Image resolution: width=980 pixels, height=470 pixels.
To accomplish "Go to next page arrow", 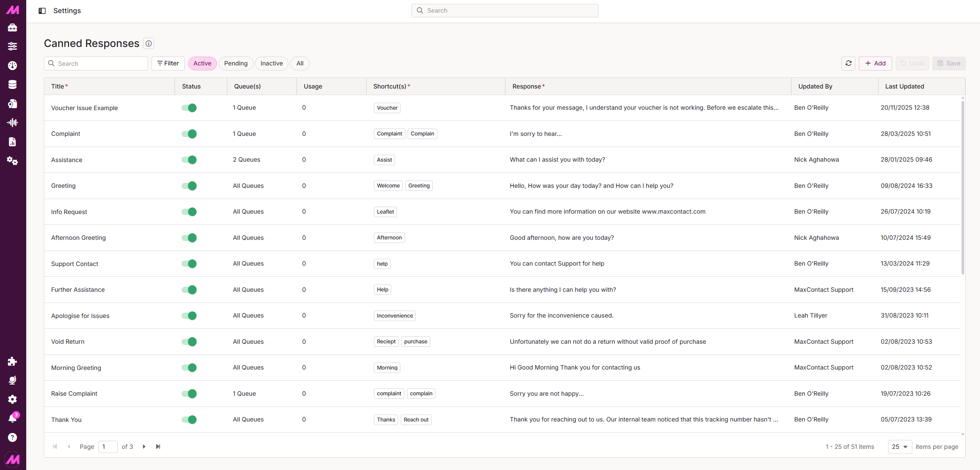I will [x=144, y=447].
